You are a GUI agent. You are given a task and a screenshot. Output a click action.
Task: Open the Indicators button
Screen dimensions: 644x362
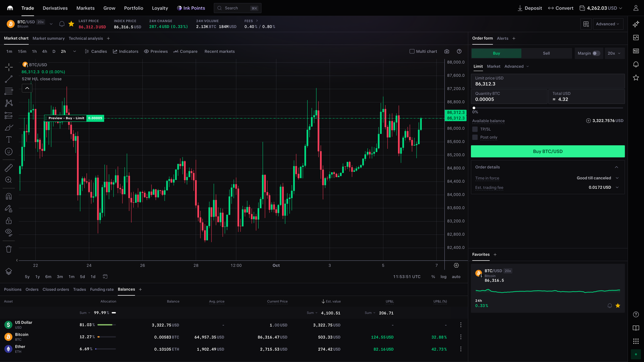click(125, 51)
